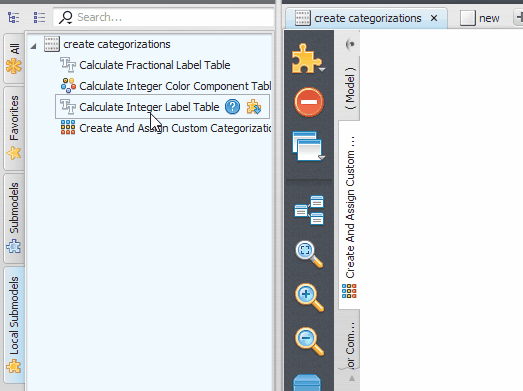Click the yellow puzzle piece submodel icon
Image resolution: width=523 pixels, height=391 pixels.
click(x=308, y=59)
